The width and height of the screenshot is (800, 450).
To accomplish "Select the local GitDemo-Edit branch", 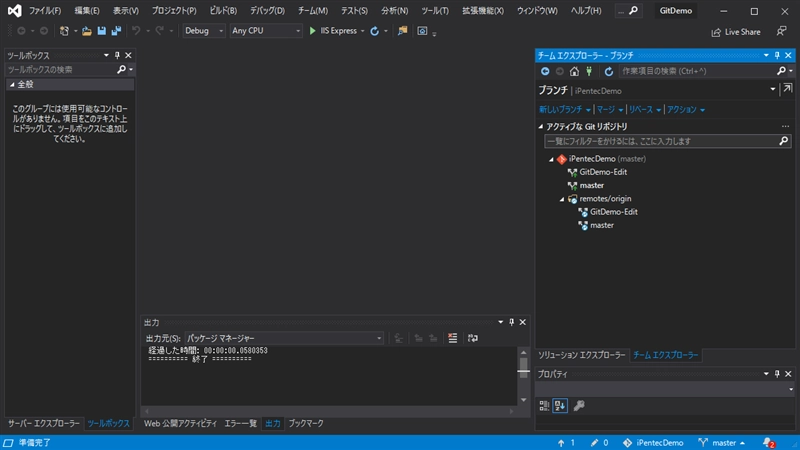I will click(603, 172).
